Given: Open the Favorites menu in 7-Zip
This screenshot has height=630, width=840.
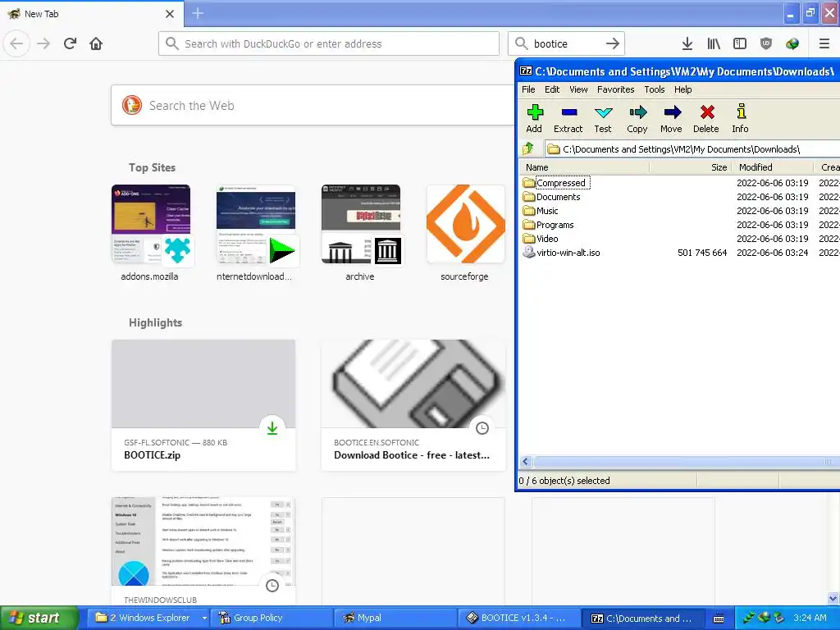Looking at the screenshot, I should (x=615, y=89).
